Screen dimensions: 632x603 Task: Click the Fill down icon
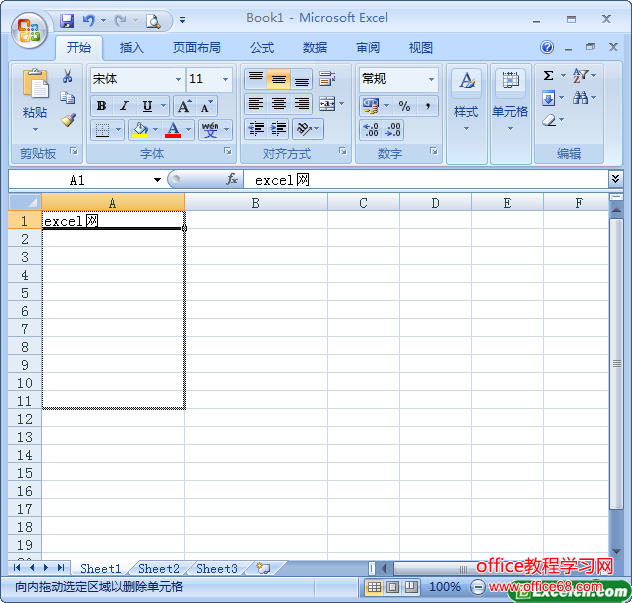tap(548, 98)
